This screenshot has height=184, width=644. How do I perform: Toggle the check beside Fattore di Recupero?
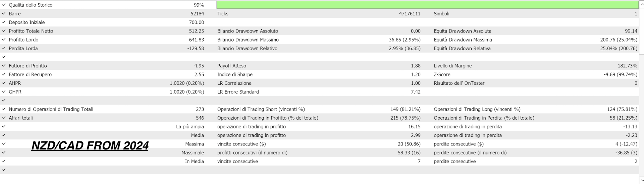coord(4,75)
